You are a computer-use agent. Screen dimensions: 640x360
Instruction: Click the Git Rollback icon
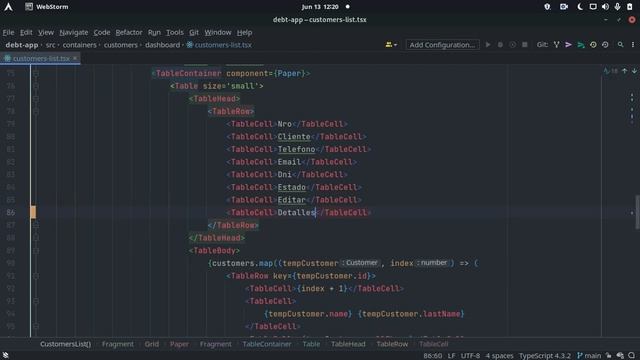coord(605,44)
